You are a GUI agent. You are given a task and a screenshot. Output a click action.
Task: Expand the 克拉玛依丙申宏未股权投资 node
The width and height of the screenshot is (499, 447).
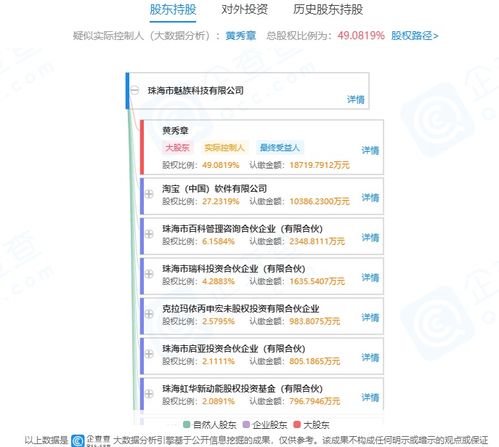(149, 314)
